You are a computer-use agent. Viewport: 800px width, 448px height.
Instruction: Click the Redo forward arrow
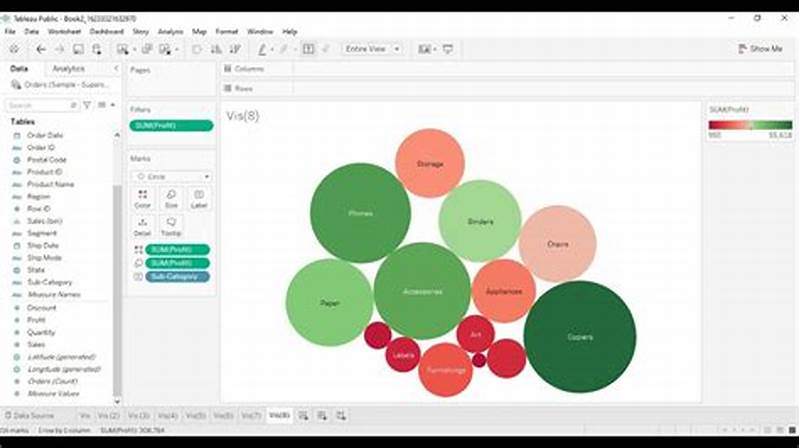pos(59,49)
